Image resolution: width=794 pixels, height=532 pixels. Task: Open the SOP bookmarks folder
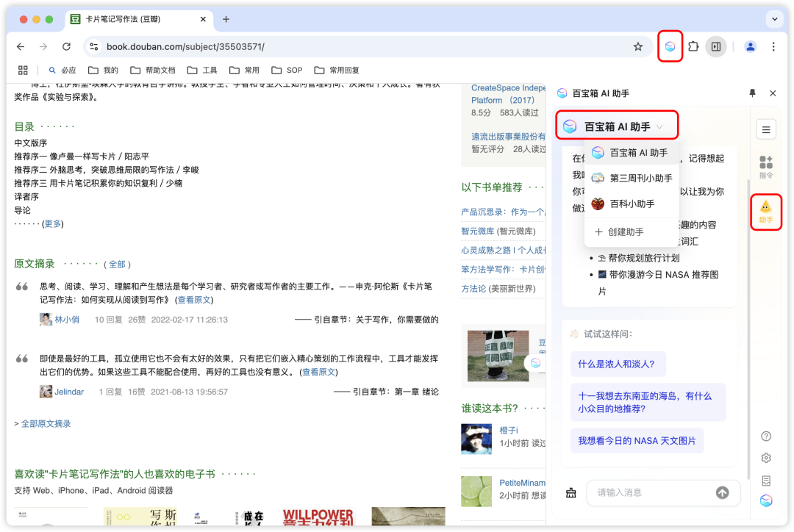[287, 70]
